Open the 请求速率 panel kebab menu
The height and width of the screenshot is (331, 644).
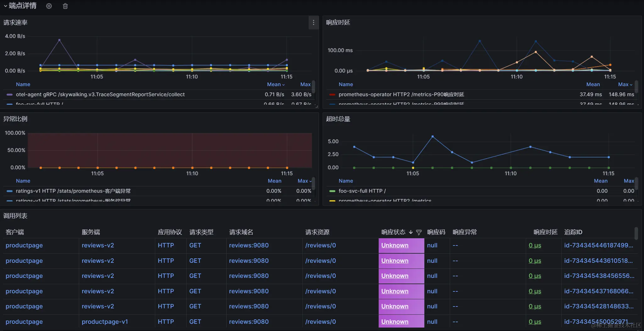313,23
